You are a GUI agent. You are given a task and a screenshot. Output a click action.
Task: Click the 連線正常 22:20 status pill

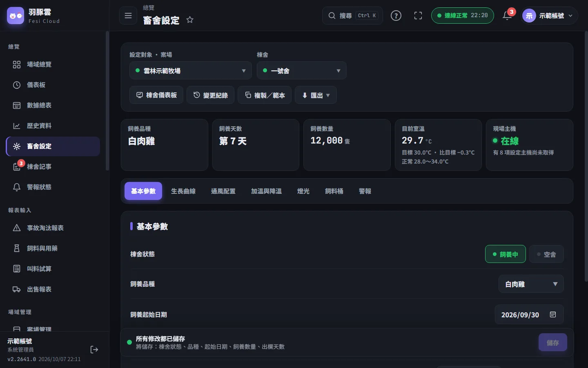pyautogui.click(x=463, y=16)
